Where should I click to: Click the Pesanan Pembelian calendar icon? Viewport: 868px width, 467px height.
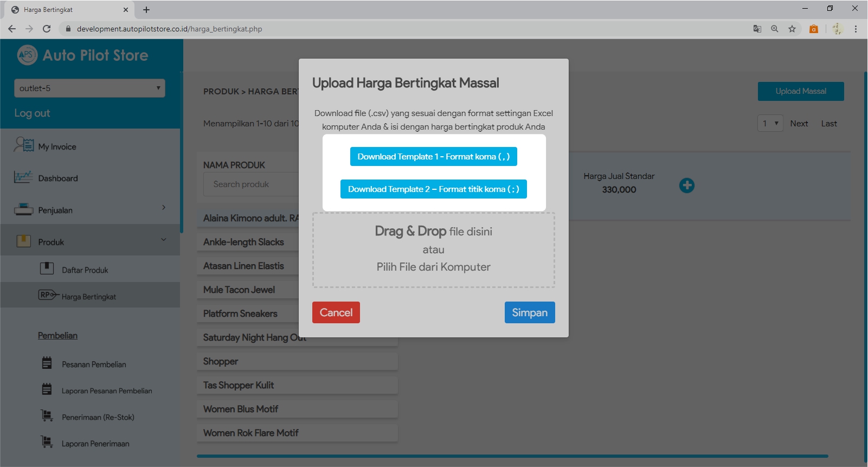point(47,363)
